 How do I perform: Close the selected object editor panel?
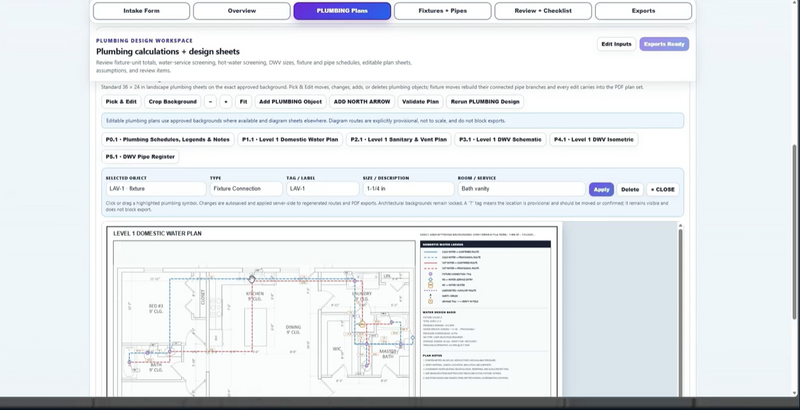point(663,189)
